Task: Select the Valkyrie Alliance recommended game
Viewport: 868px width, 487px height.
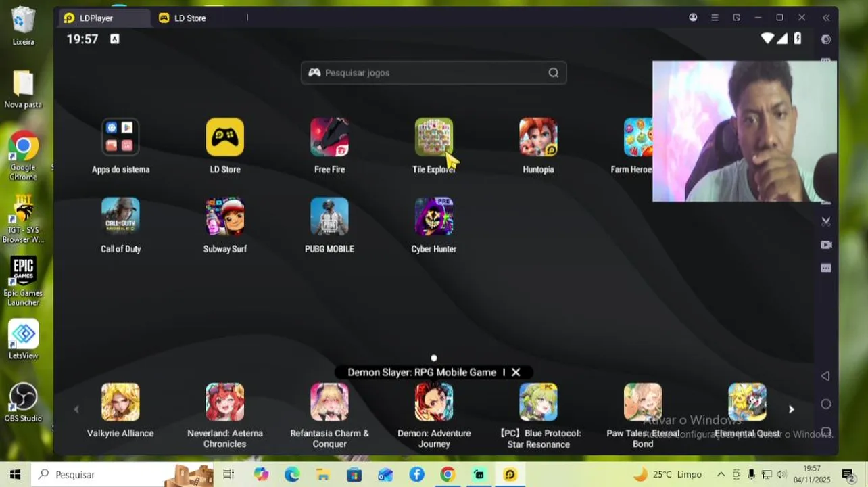Action: pos(120,402)
